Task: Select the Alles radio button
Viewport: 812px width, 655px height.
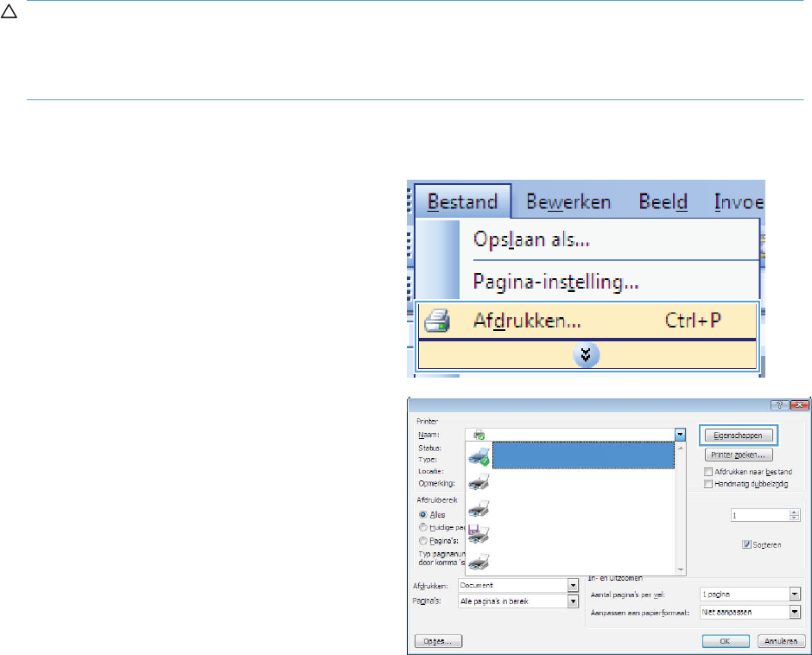Action: 423,514
